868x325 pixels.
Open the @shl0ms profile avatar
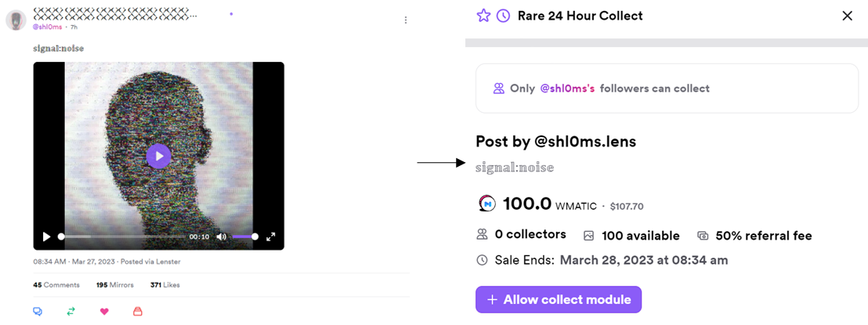16,20
